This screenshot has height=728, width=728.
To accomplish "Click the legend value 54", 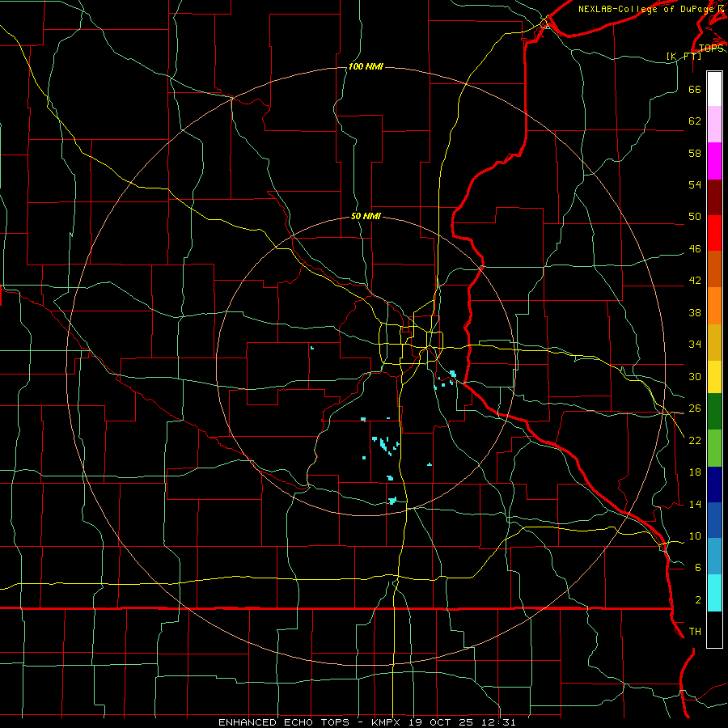I will tap(695, 184).
